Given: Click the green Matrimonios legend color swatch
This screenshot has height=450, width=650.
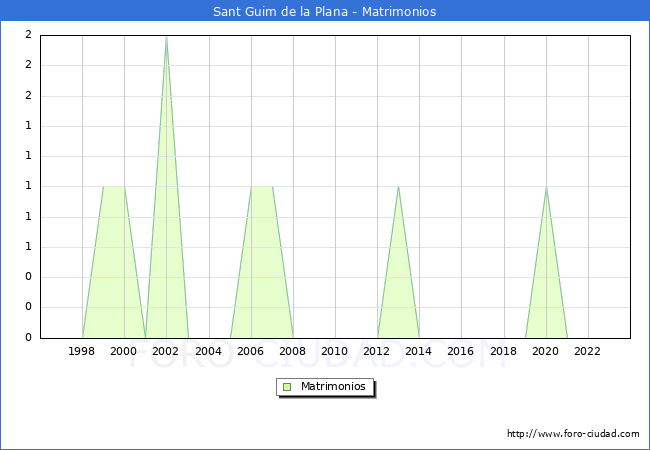Looking at the screenshot, I should point(287,387).
